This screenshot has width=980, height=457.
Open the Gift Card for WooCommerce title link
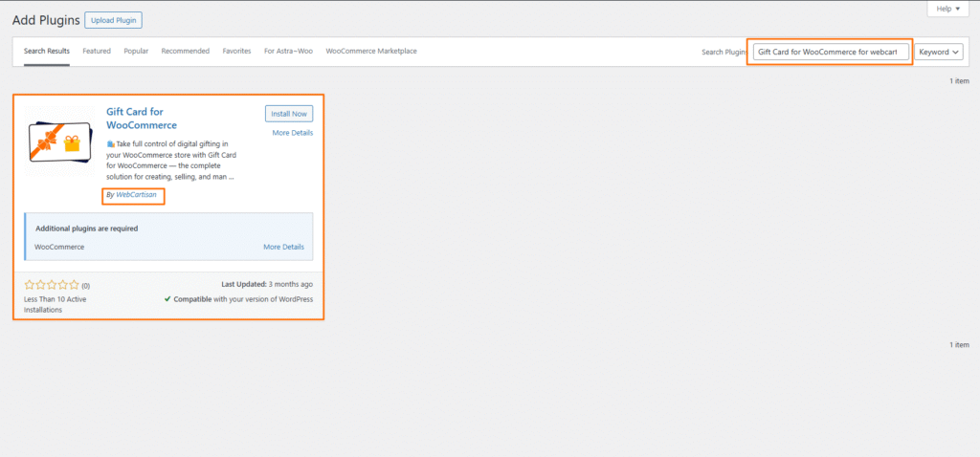pyautogui.click(x=142, y=119)
